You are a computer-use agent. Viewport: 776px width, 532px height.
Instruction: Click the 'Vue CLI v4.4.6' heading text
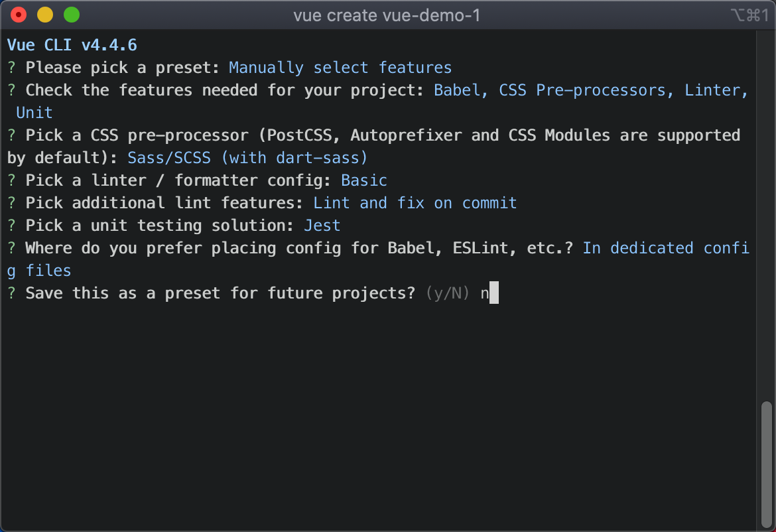click(x=72, y=45)
